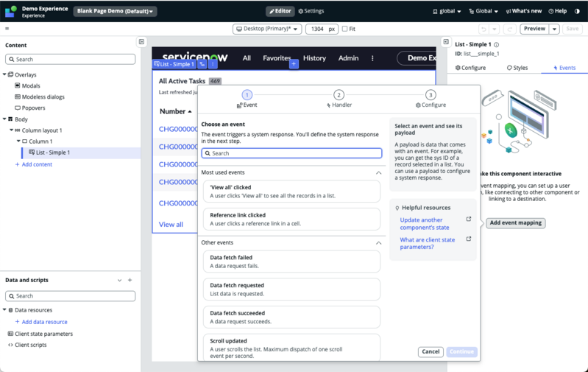Switch to Settings tab
Image resolution: width=588 pixels, height=372 pixels.
[x=311, y=11]
